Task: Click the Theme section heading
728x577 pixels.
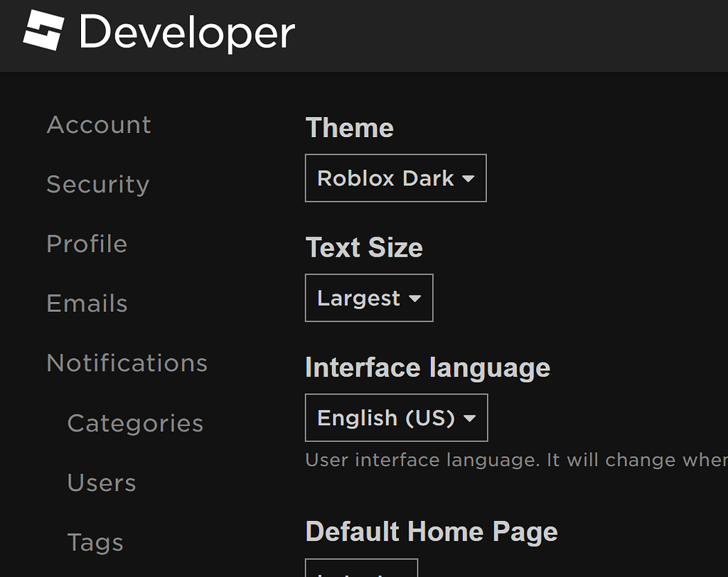Action: pyautogui.click(x=350, y=128)
